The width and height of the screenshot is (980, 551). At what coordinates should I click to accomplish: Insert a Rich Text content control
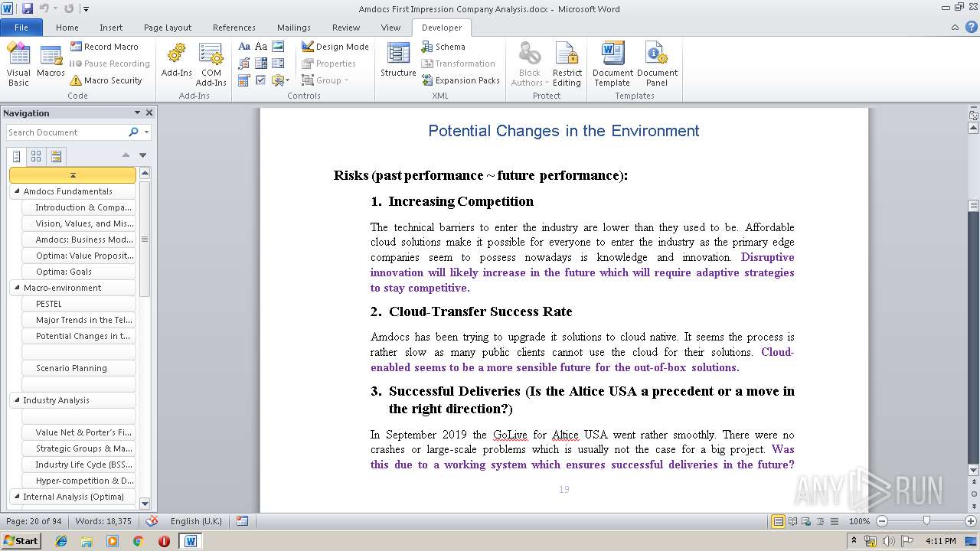tap(244, 47)
